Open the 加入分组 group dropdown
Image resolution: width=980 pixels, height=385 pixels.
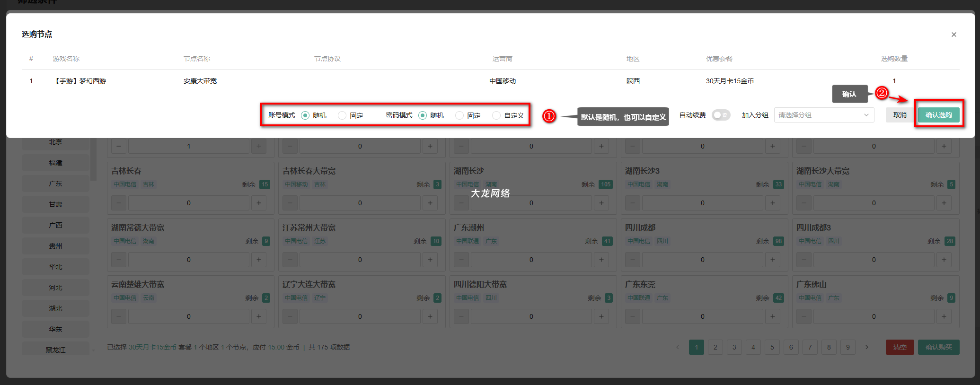[823, 115]
